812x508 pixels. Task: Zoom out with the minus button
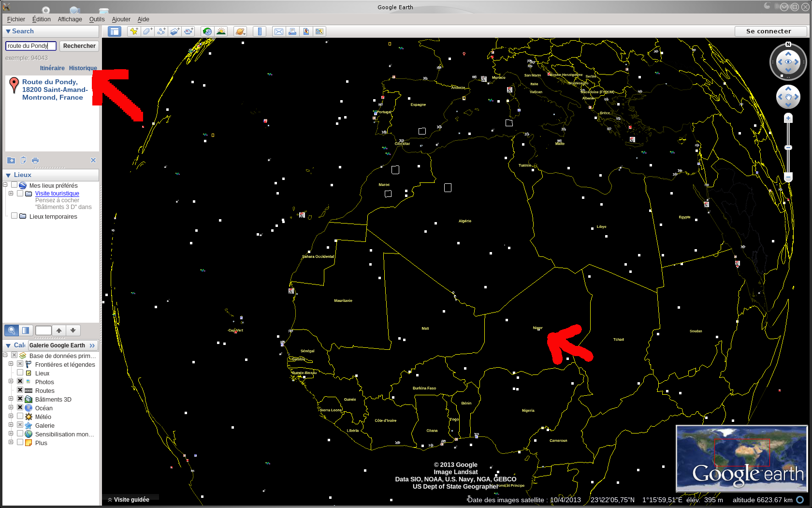click(788, 178)
